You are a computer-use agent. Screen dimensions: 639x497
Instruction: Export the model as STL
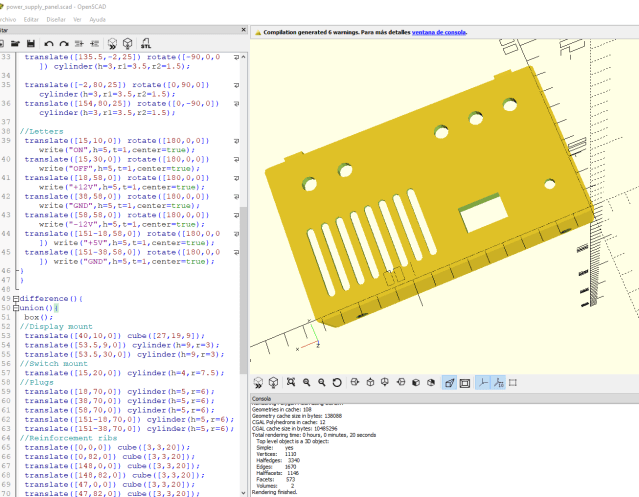click(x=146, y=44)
